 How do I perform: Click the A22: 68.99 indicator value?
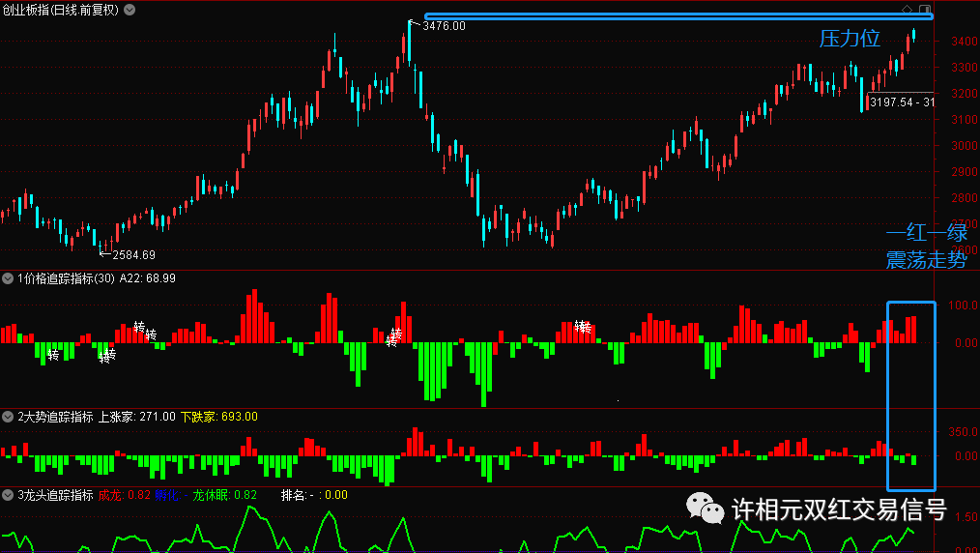point(148,278)
